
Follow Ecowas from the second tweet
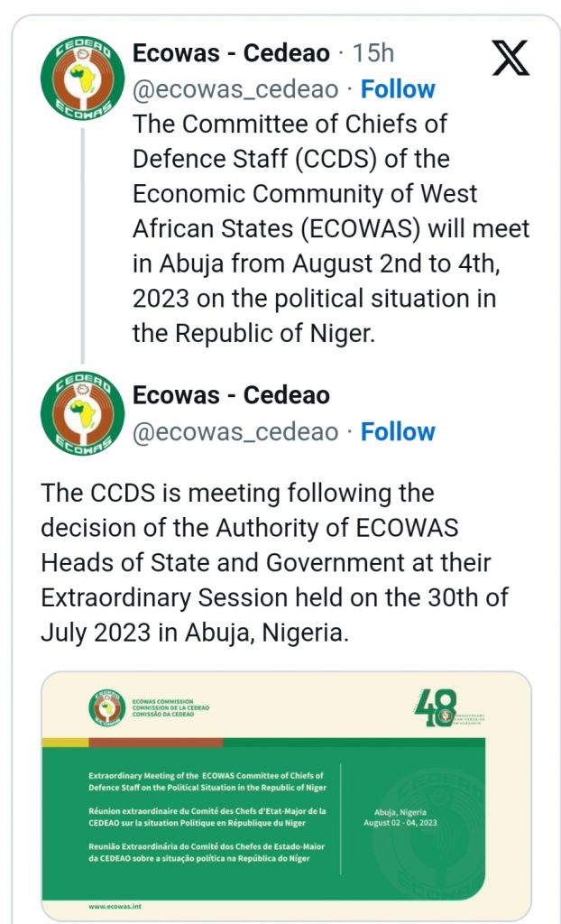pyautogui.click(x=398, y=431)
